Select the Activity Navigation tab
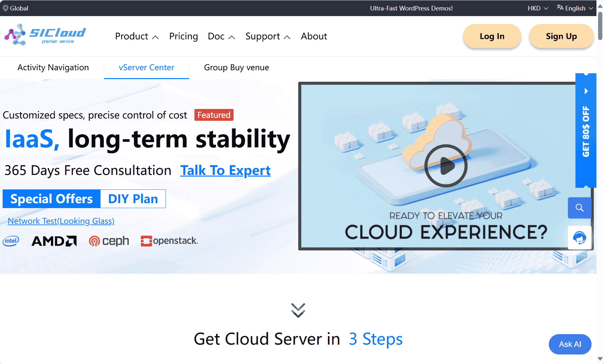The width and height of the screenshot is (604, 364). click(x=53, y=68)
